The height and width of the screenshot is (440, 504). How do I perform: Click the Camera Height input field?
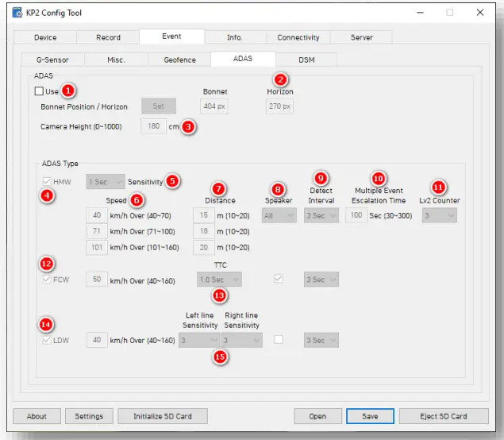154,126
